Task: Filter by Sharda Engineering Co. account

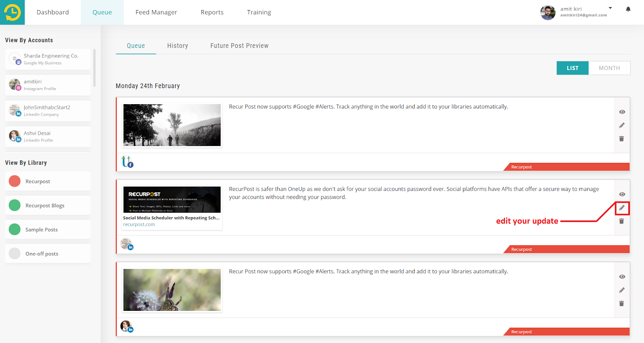Action: (48, 59)
